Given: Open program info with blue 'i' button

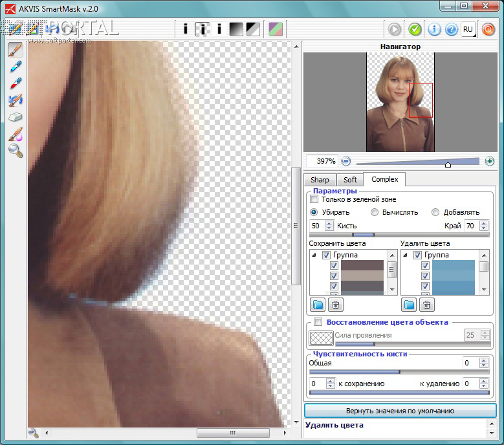Looking at the screenshot, I should [434, 29].
